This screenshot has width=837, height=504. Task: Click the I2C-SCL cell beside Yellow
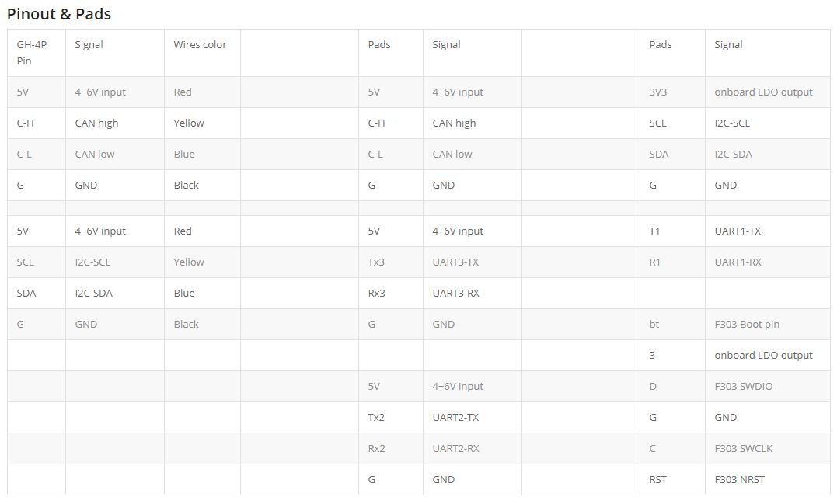coord(115,262)
